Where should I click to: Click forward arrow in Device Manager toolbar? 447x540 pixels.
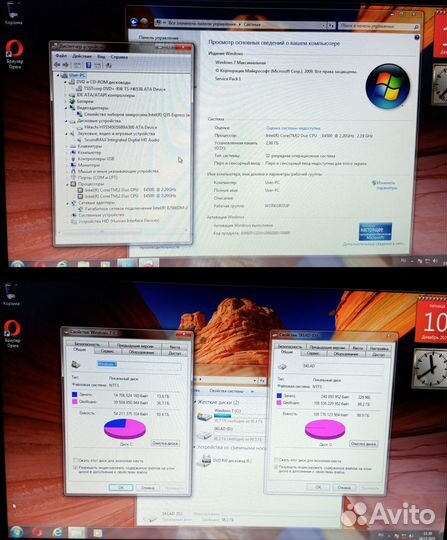coord(65,65)
